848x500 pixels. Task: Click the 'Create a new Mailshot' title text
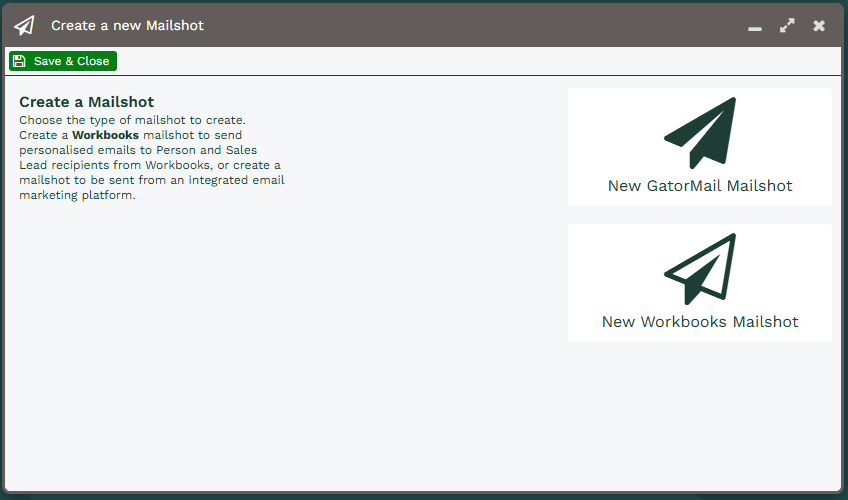[x=127, y=25]
